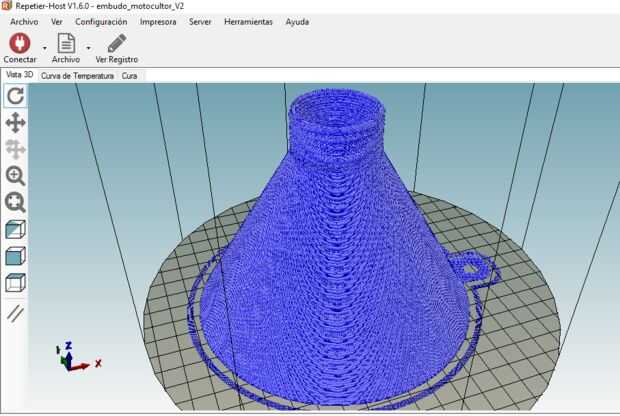Screen dimensions: 620x416
Task: Switch to the Curva de Temperatura tab
Action: 78,76
